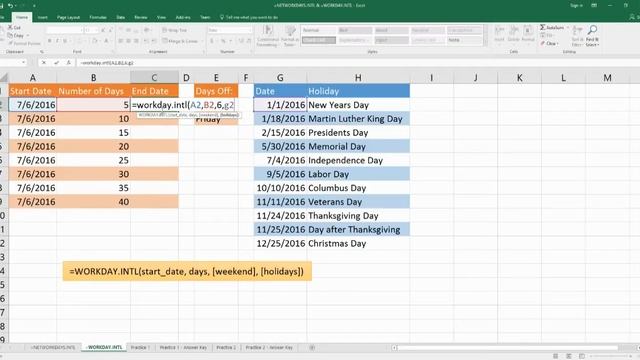Screen dimensions: 640x360
Task: Click the Tell me what you want box
Action: point(249,17)
